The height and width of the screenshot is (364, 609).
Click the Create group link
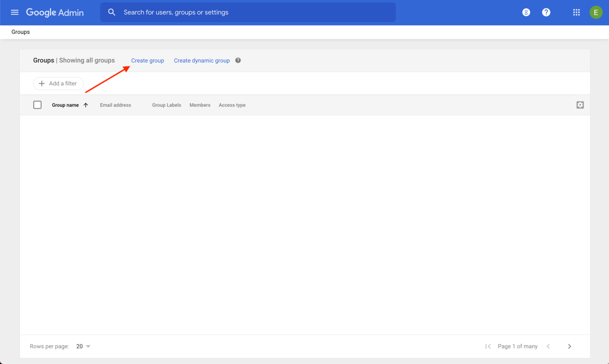pyautogui.click(x=147, y=60)
